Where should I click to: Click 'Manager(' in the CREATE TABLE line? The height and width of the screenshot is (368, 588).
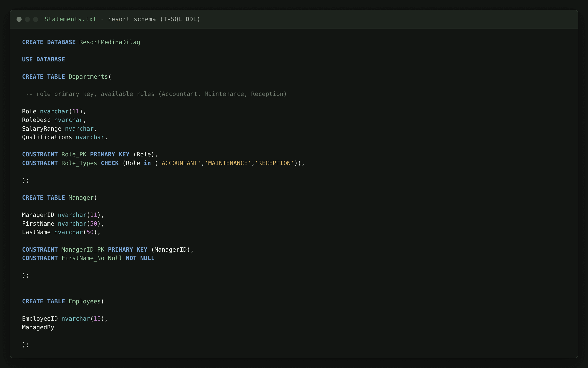83,198
